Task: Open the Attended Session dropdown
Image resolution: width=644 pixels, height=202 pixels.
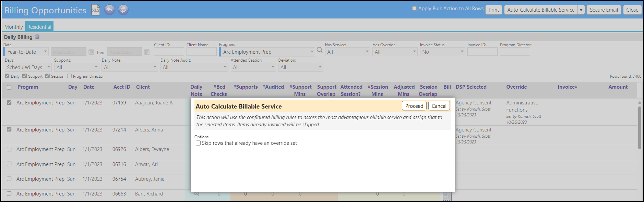Action: (253, 67)
